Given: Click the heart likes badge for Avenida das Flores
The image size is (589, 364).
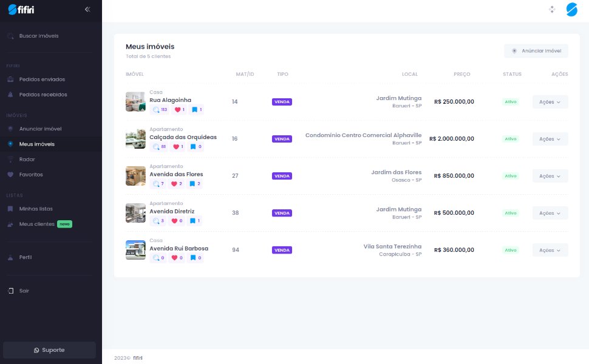Looking at the screenshot, I should 176,184.
